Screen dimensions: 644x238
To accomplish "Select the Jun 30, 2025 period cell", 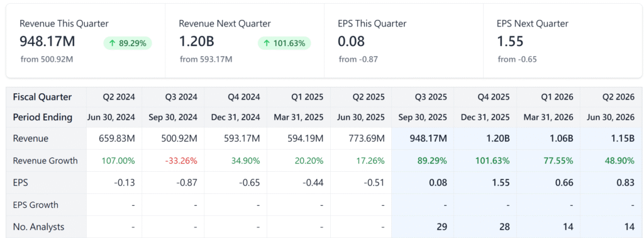I will pyautogui.click(x=360, y=117).
